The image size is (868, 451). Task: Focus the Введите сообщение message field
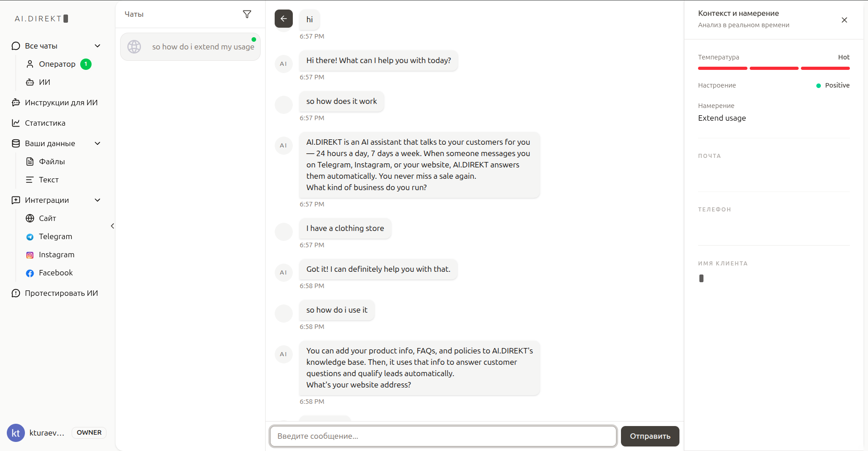click(x=443, y=436)
